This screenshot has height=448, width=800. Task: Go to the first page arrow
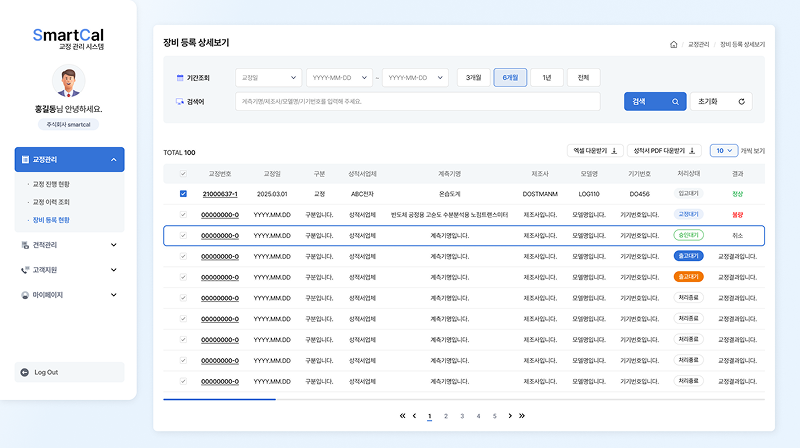point(403,415)
